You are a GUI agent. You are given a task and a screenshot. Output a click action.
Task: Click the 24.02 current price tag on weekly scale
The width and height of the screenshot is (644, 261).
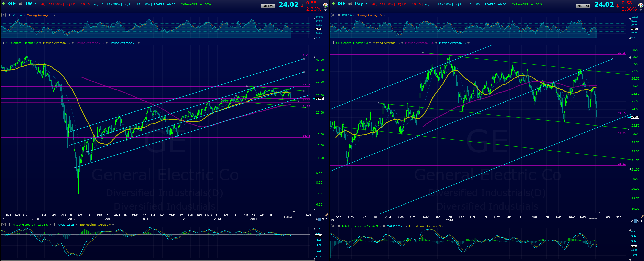coord(319,99)
